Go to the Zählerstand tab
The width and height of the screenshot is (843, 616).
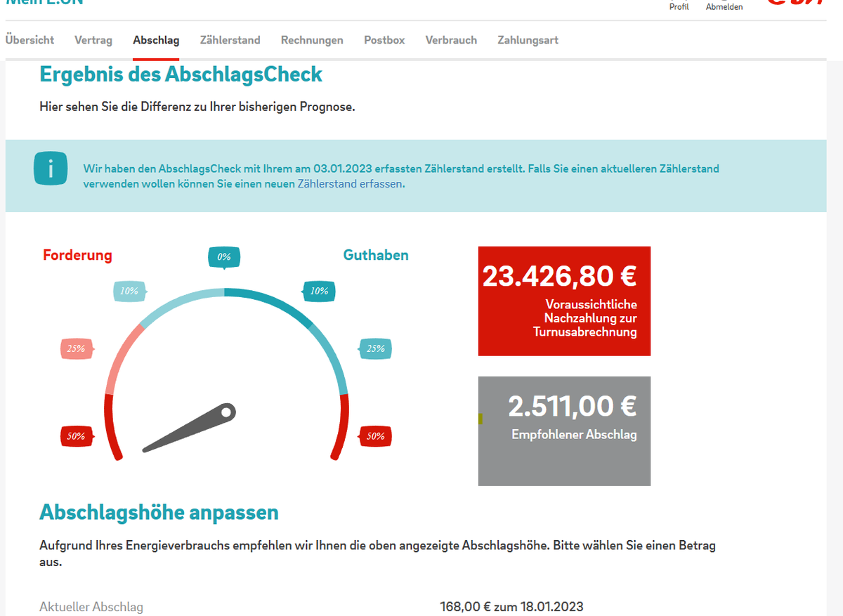[x=230, y=40]
